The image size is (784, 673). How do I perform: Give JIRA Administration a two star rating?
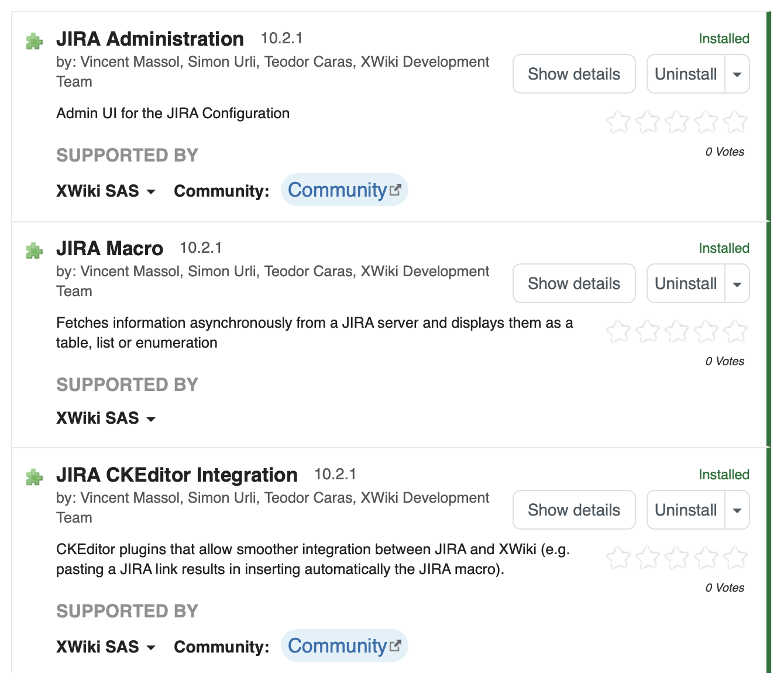pos(647,122)
